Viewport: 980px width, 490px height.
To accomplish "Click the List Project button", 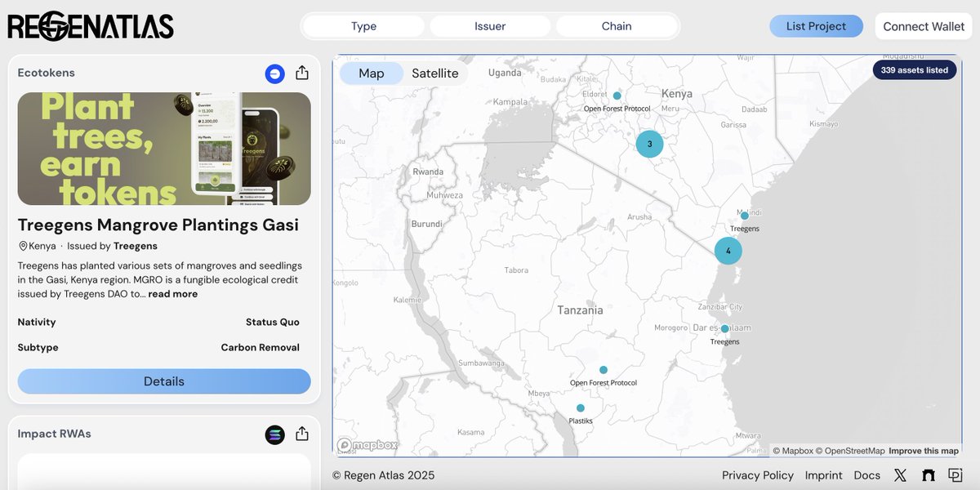I will pyautogui.click(x=816, y=26).
